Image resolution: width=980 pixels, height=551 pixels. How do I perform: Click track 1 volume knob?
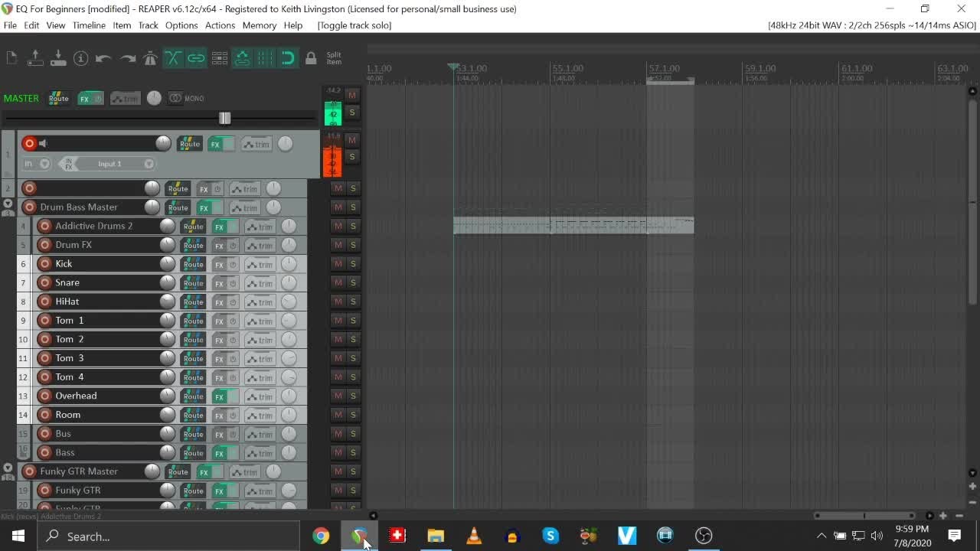(x=163, y=143)
